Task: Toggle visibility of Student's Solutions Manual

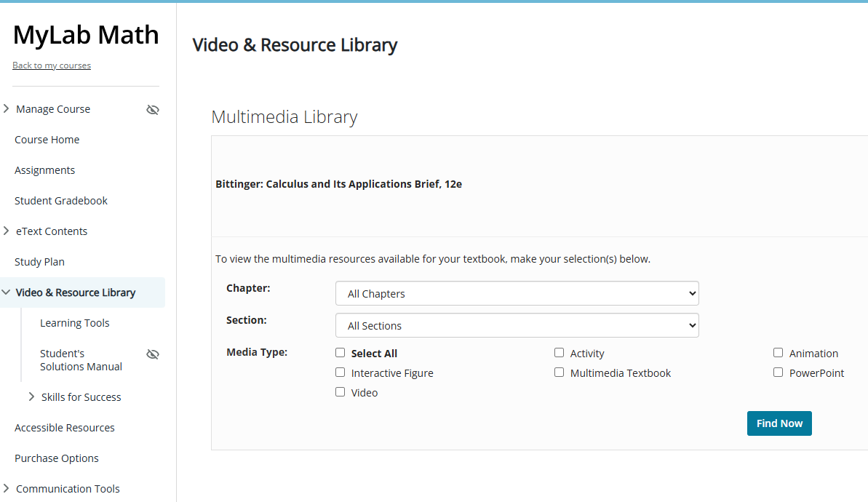Action: (153, 354)
